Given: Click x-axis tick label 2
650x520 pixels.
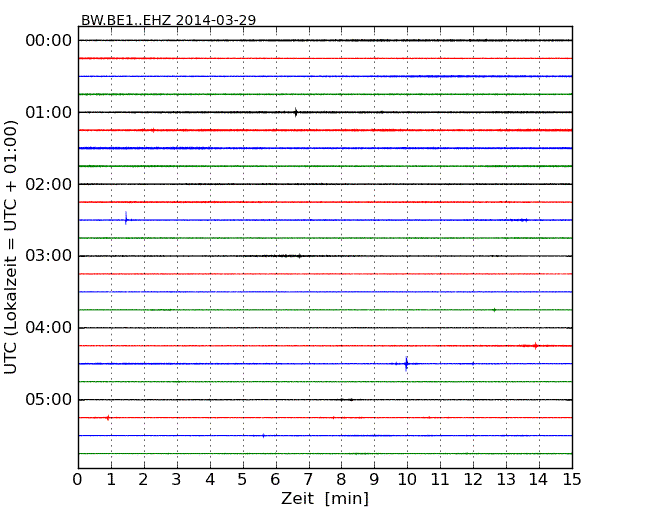Looking at the screenshot, I should 144,480.
